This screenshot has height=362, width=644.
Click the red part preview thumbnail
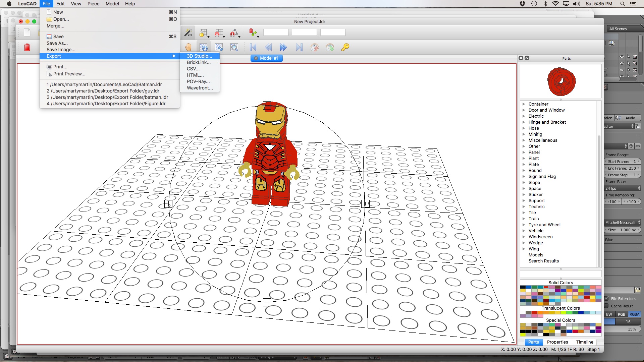point(561,81)
